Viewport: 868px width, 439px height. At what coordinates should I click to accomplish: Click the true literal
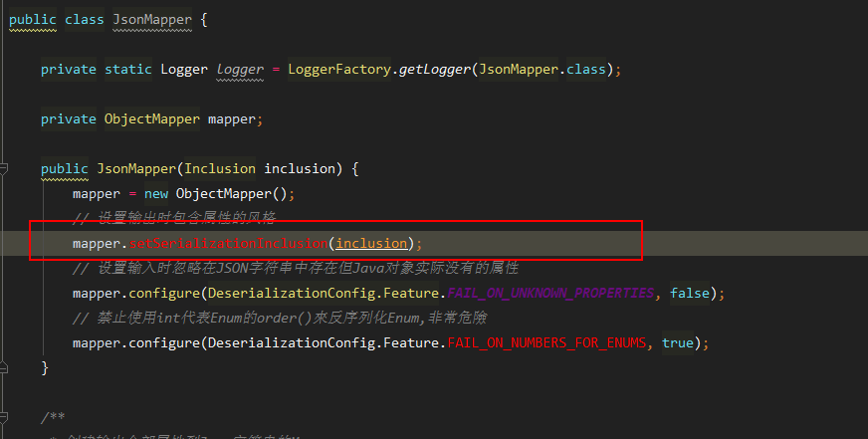tap(678, 343)
